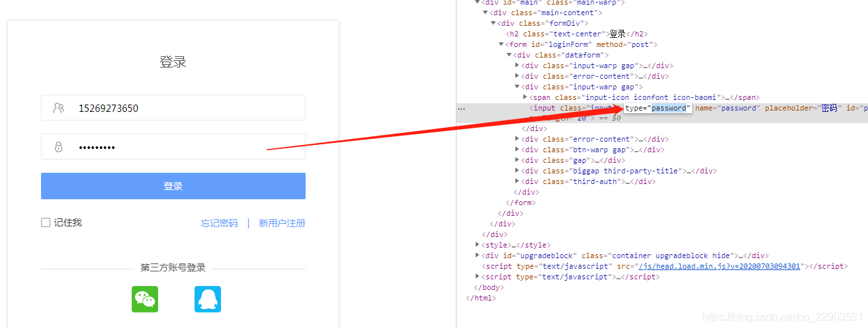
Task: Click the lock icon in password field
Action: point(58,147)
